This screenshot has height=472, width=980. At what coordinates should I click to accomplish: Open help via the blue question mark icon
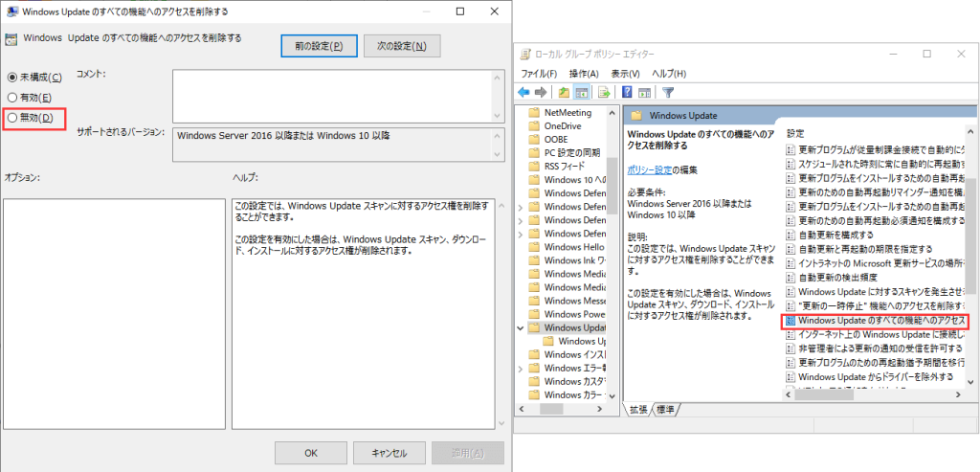(x=626, y=93)
